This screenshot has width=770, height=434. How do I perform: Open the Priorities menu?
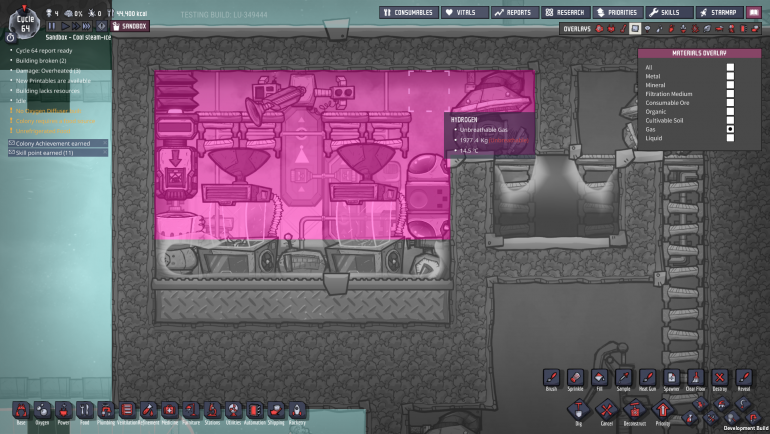point(618,12)
